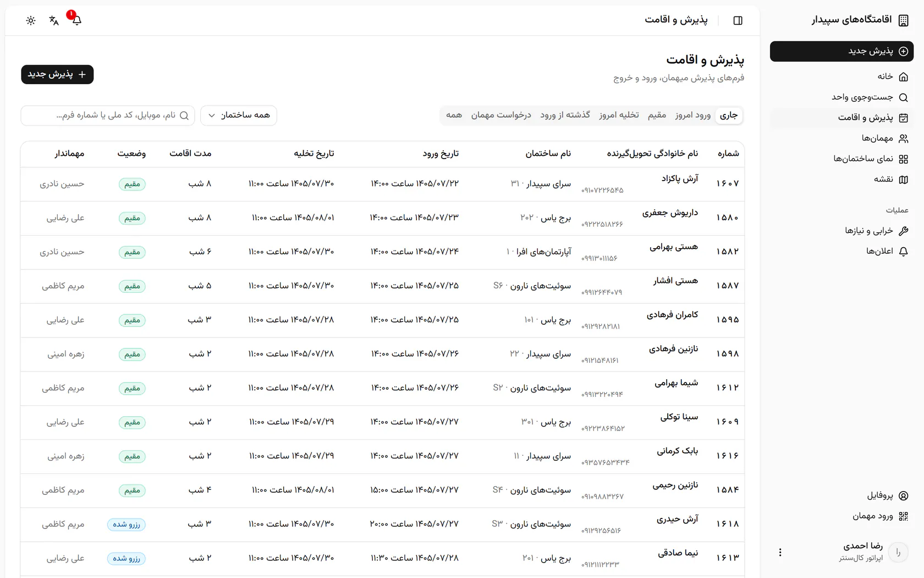Image resolution: width=924 pixels, height=578 pixels.
Task: Open the درخواست مهمان tab
Action: point(501,115)
